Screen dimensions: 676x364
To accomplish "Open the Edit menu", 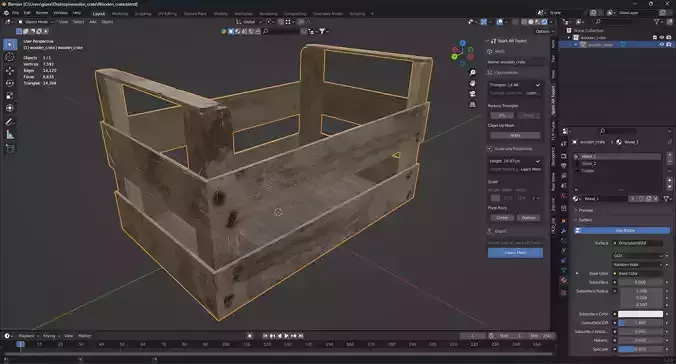I will coord(27,13).
